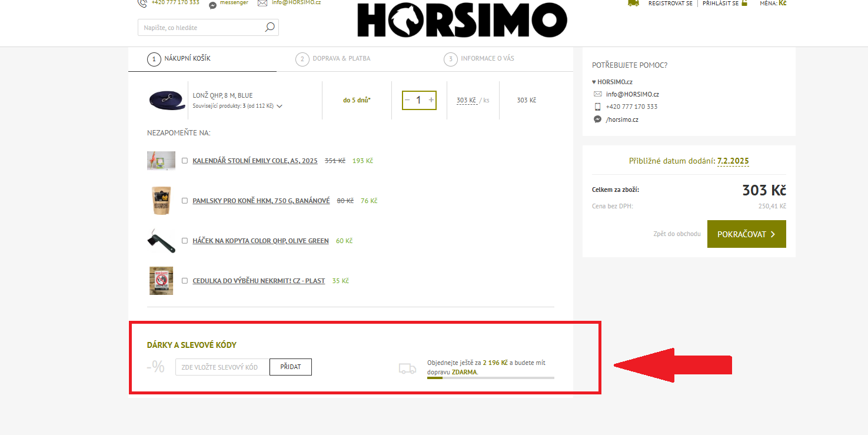Open the /horsimo.cz messenger link
868x435 pixels.
tap(622, 119)
